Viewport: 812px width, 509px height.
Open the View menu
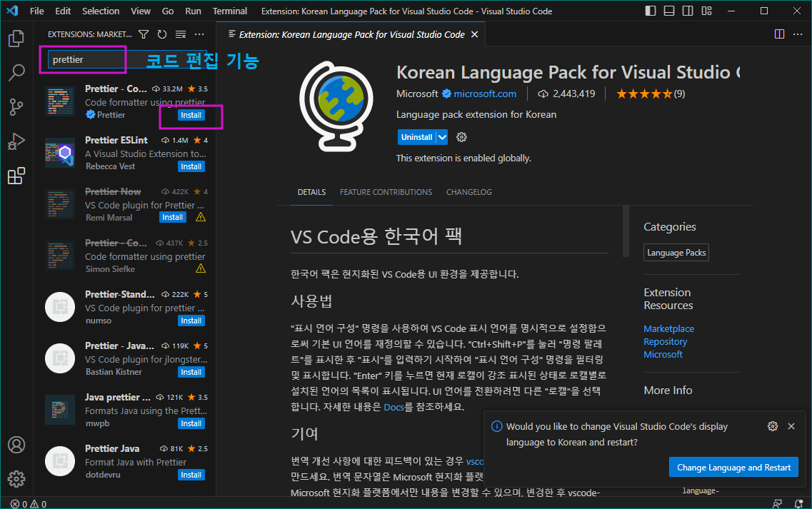coord(141,11)
